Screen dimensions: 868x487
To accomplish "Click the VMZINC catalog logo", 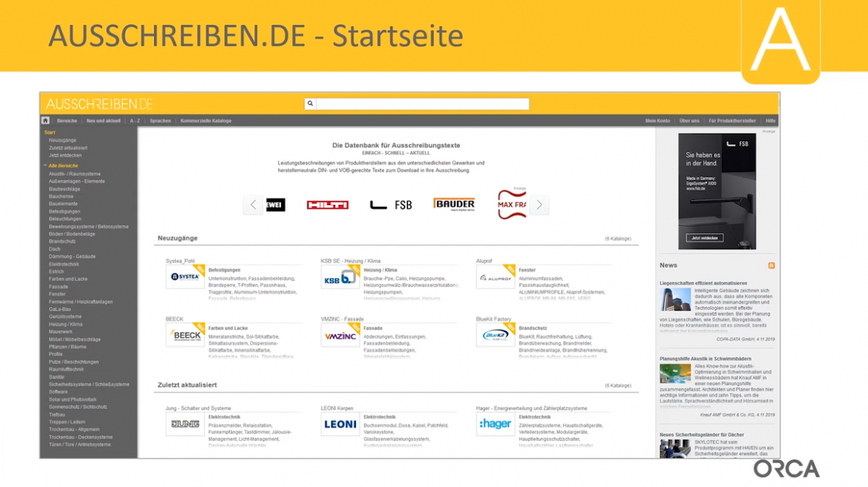I will click(x=340, y=335).
